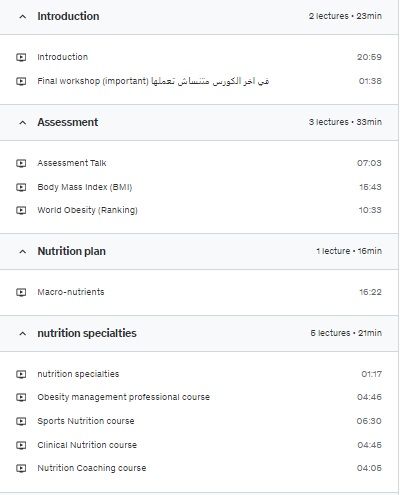The image size is (401, 495).
Task: Click video icon beside Macro-nutrients
Action: [x=21, y=292]
